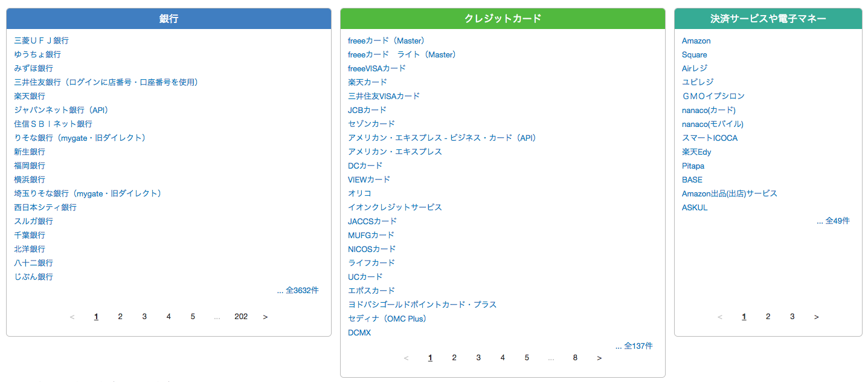Click DCカード link

[x=365, y=166]
